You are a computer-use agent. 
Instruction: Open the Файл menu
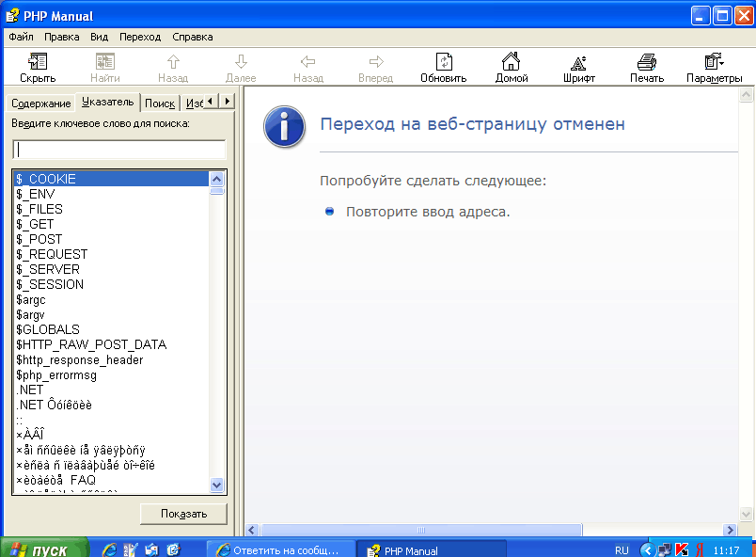point(22,37)
